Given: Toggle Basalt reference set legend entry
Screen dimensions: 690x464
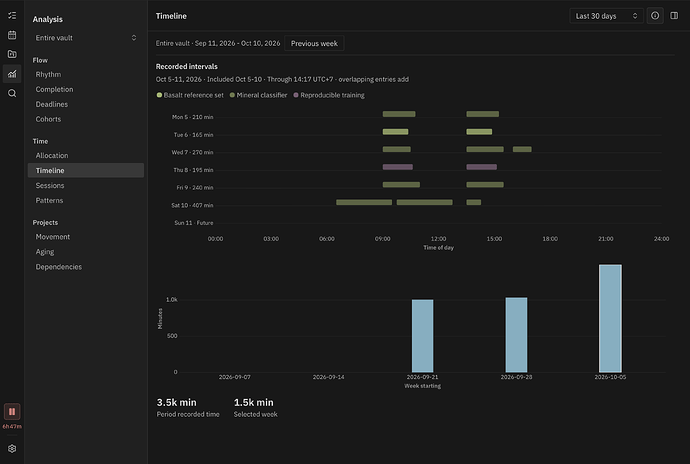Looking at the screenshot, I should coord(190,95).
